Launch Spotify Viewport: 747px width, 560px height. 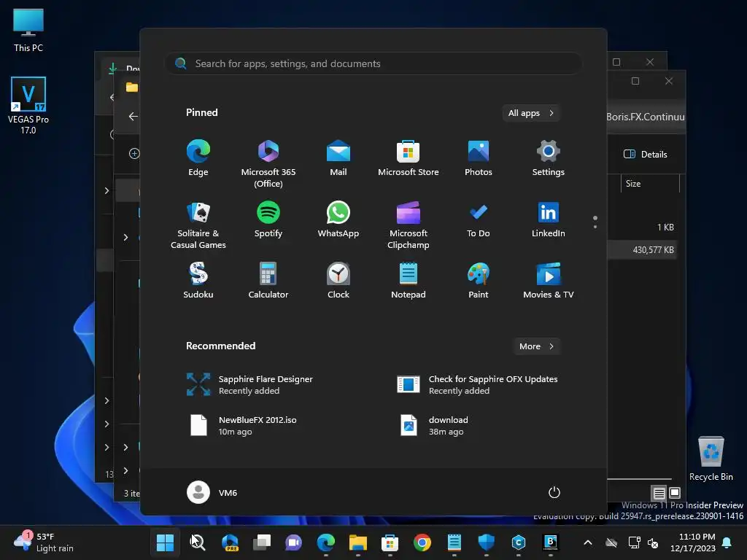tap(268, 219)
